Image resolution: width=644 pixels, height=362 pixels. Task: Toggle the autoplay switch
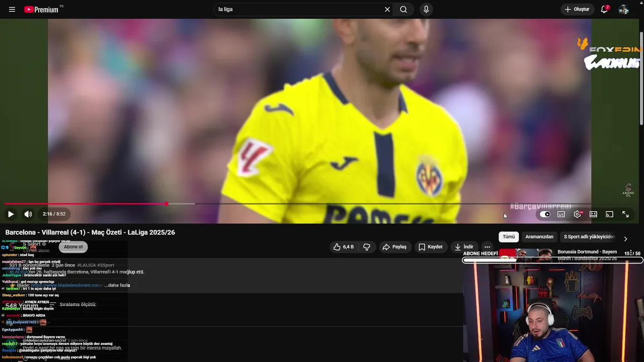tap(545, 214)
